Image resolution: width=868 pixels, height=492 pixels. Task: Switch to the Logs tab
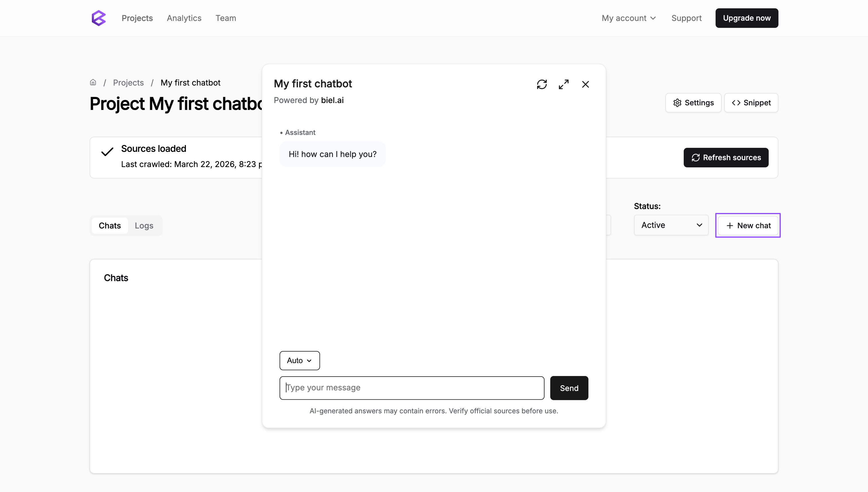coord(144,225)
